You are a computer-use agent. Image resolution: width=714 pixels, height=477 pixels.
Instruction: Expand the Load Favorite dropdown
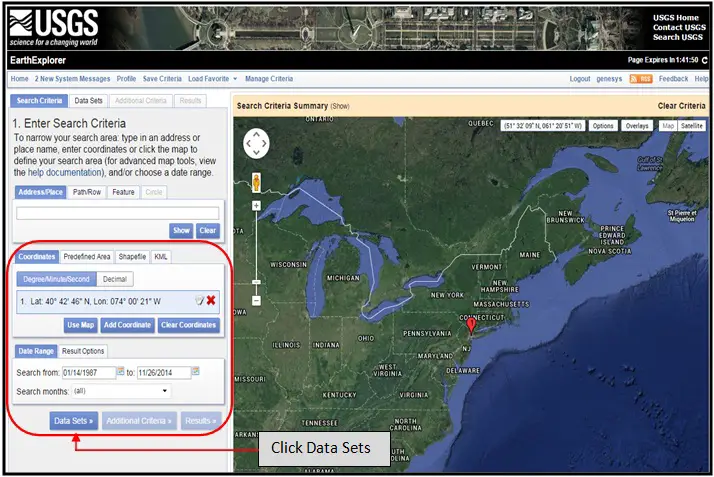pos(213,79)
